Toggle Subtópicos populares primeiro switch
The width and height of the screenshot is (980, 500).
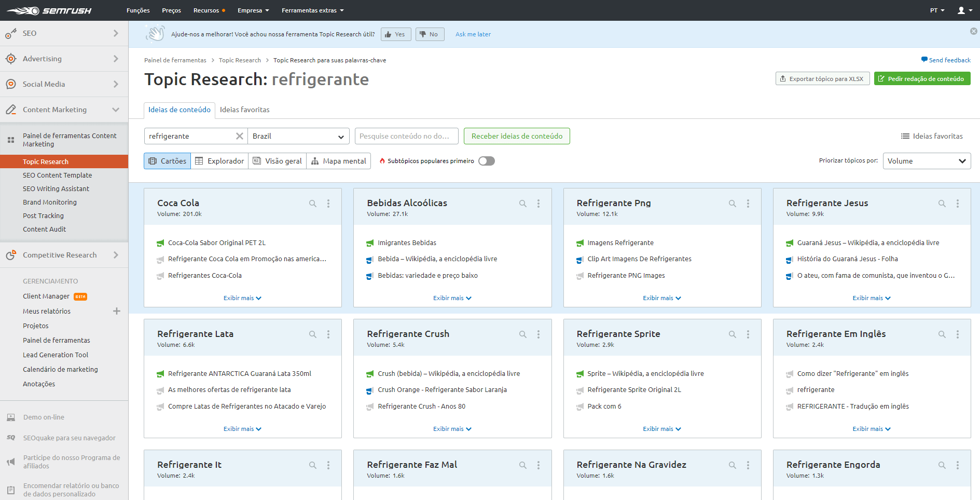[x=487, y=161]
